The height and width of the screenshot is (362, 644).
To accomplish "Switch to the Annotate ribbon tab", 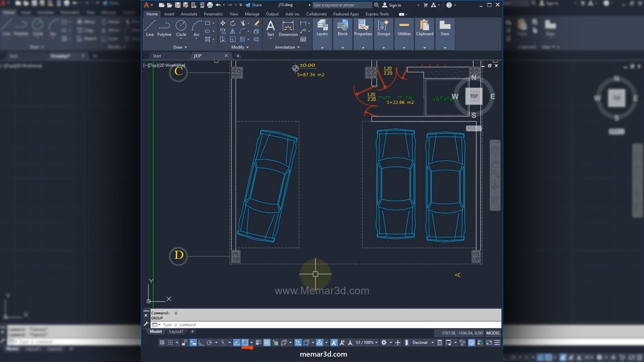I will coord(189,14).
